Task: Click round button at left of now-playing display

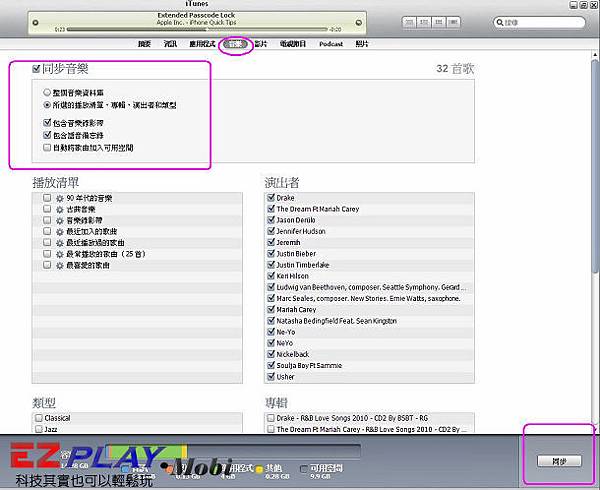Action: click(35, 23)
